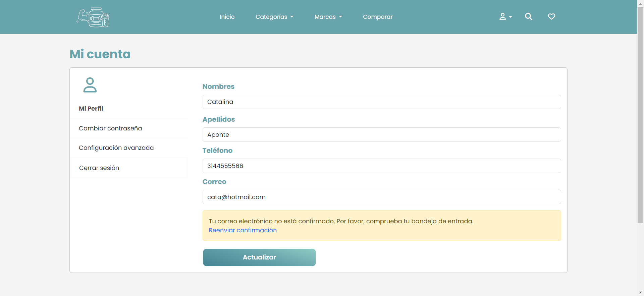
Task: Click the Nombres label
Action: [218, 86]
